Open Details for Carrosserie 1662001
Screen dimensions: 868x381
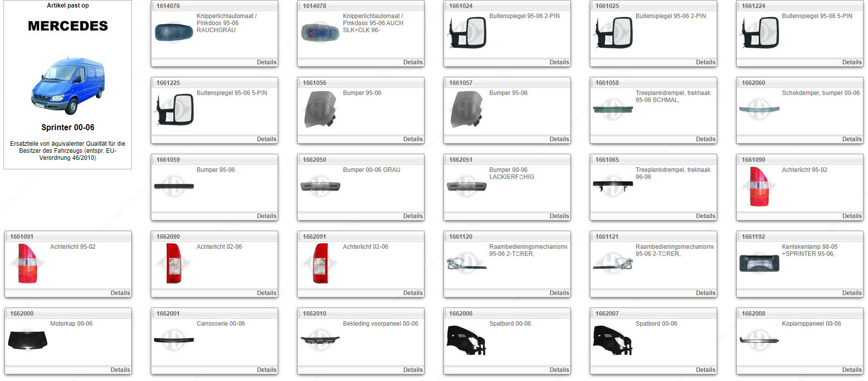[267, 370]
